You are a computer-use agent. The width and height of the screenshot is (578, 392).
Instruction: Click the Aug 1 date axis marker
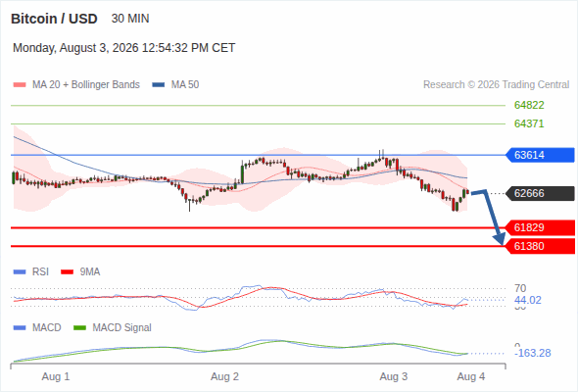pyautogui.click(x=56, y=376)
